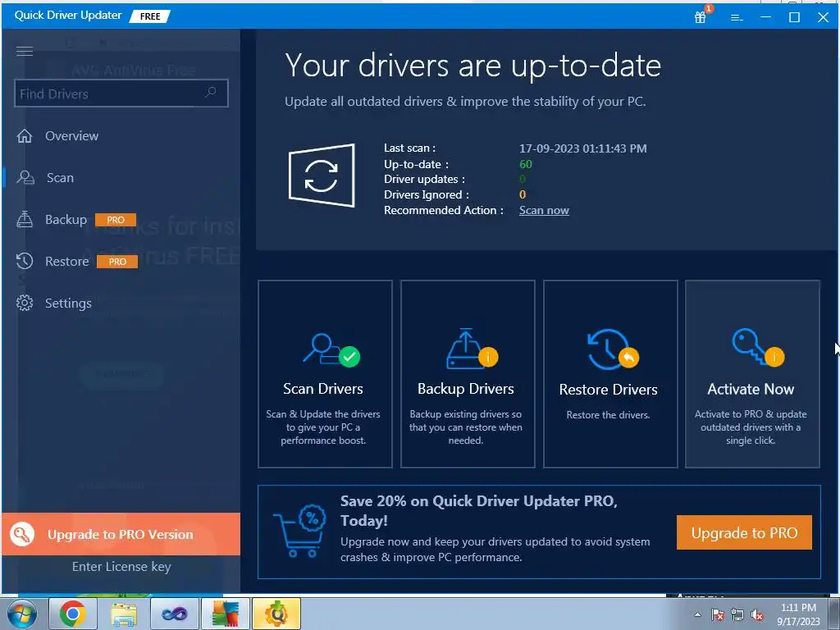Open the title bar options menu icon
This screenshot has height=630, width=840.
[x=737, y=18]
